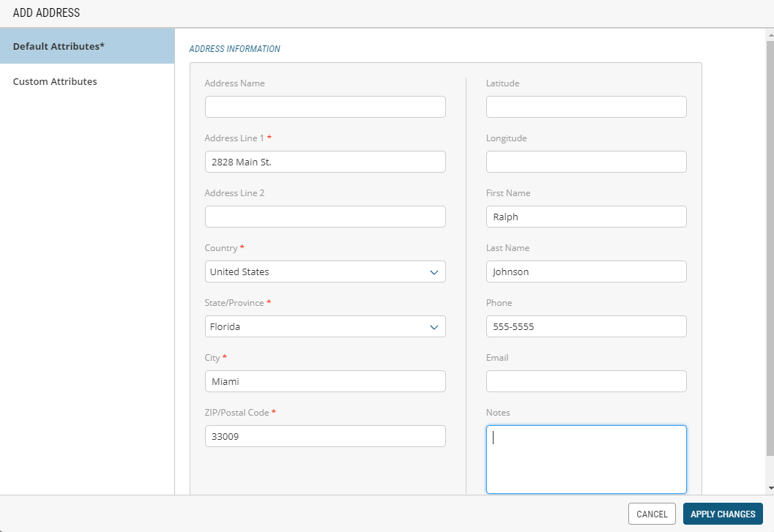Select the City input field
Image resolution: width=774 pixels, height=532 pixels.
tap(324, 381)
